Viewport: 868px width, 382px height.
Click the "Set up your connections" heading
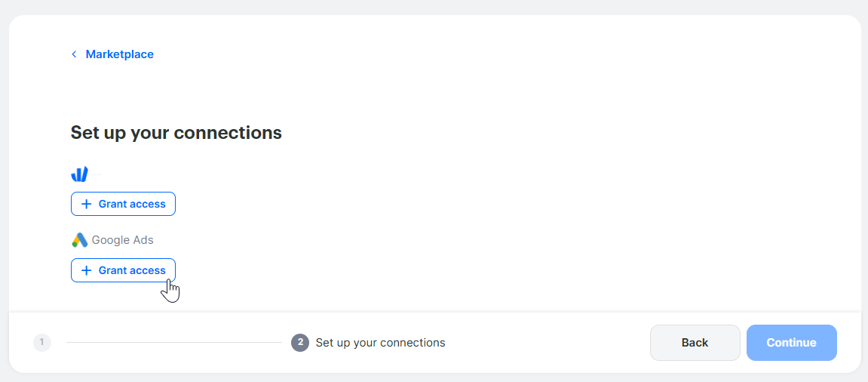(176, 133)
